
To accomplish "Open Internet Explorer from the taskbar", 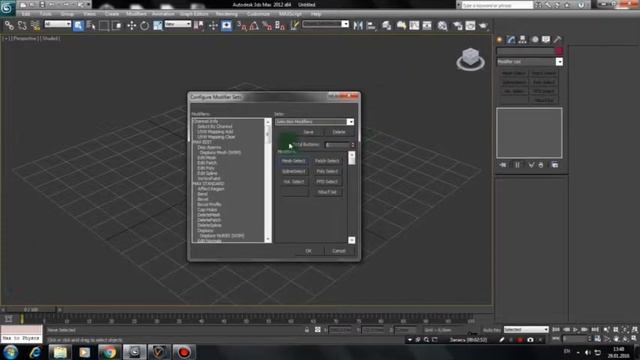I will click(x=35, y=352).
